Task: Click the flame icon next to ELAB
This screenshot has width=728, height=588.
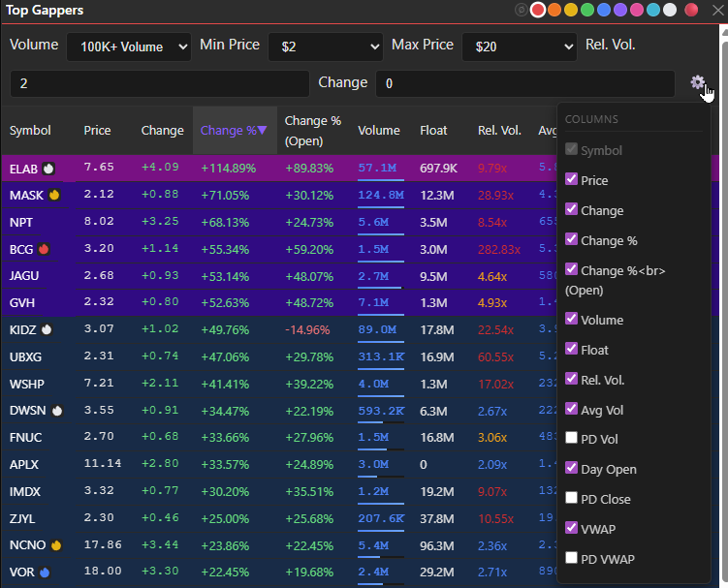Action: tap(47, 168)
